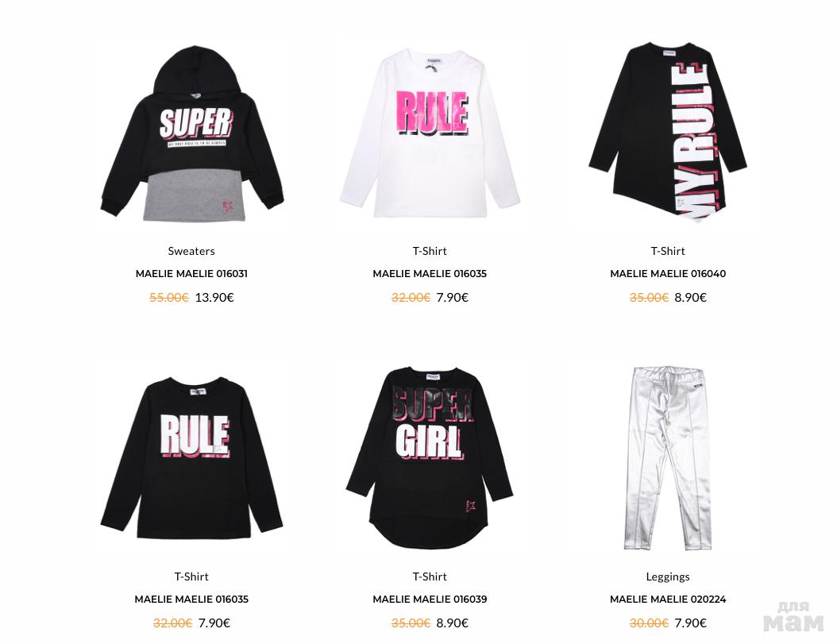Click the MAELIE MAELIE 016031 product title
Screen dimensions: 837x644
coord(191,273)
